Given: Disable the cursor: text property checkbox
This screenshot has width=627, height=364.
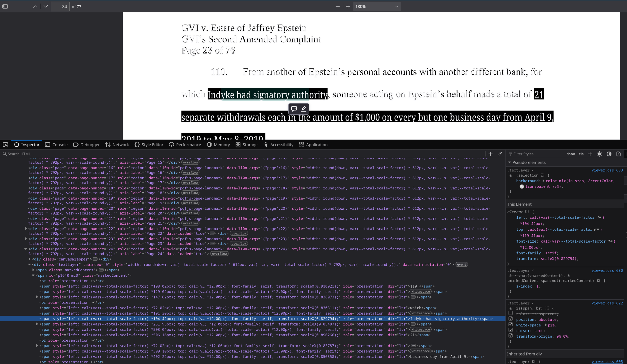Looking at the screenshot, I should coord(511,330).
